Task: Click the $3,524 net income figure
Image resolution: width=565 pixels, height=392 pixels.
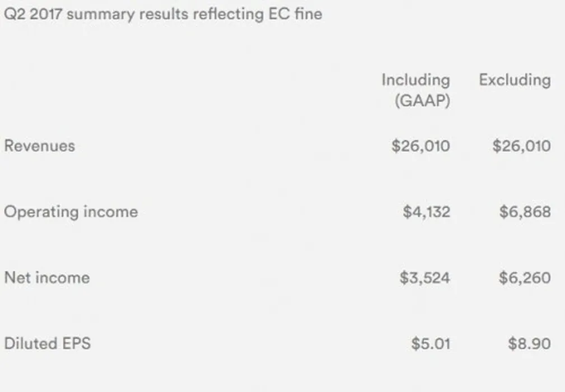Action: pyautogui.click(x=424, y=278)
